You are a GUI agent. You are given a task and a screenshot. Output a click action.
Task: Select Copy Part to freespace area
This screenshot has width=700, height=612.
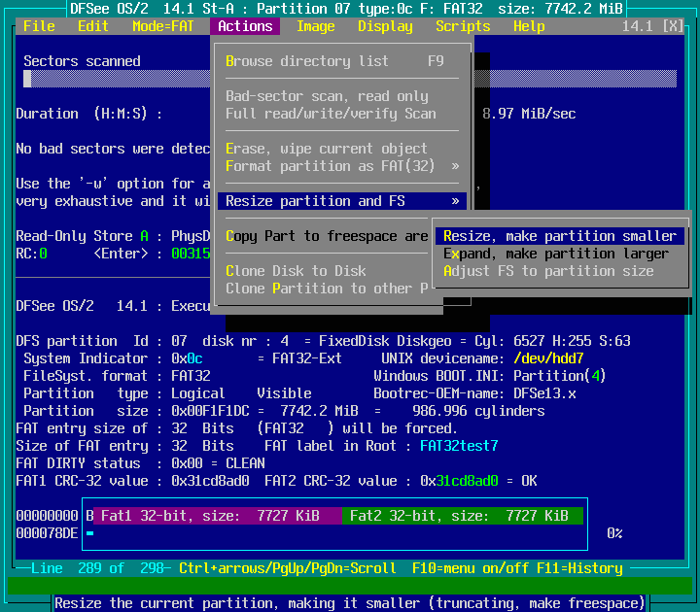coord(327,236)
